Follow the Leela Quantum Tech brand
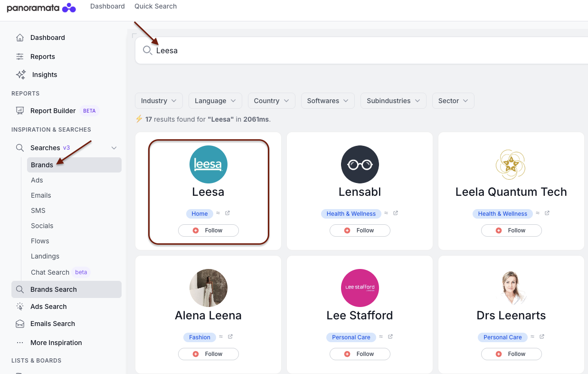 pos(512,230)
